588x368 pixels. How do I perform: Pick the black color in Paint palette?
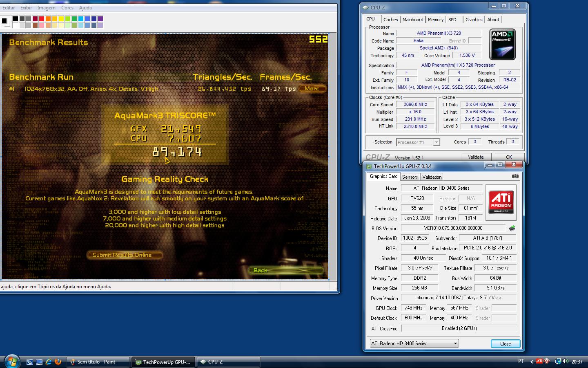[16, 19]
